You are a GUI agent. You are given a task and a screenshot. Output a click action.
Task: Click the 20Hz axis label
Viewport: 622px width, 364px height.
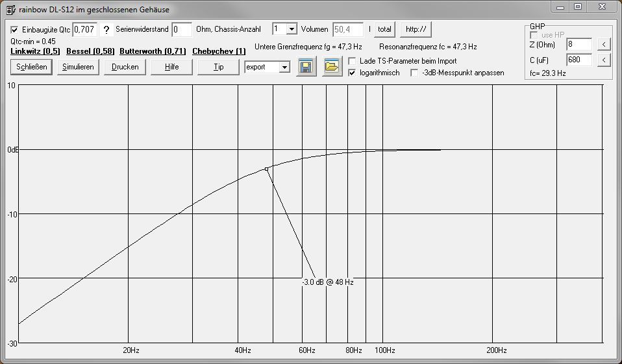point(131,350)
